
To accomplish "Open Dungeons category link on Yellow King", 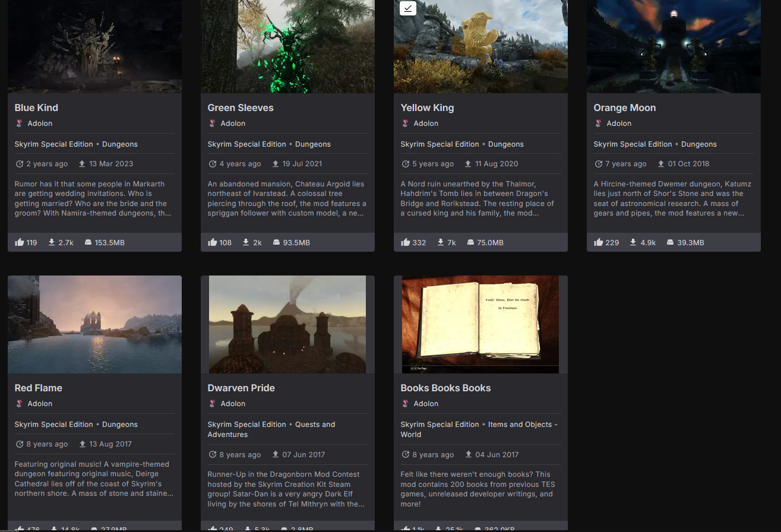I will coord(506,144).
